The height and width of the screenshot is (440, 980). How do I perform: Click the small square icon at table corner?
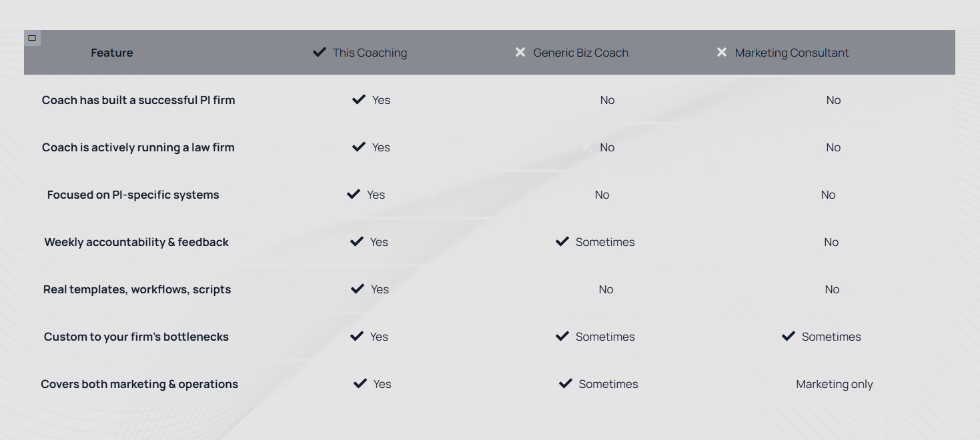(32, 38)
